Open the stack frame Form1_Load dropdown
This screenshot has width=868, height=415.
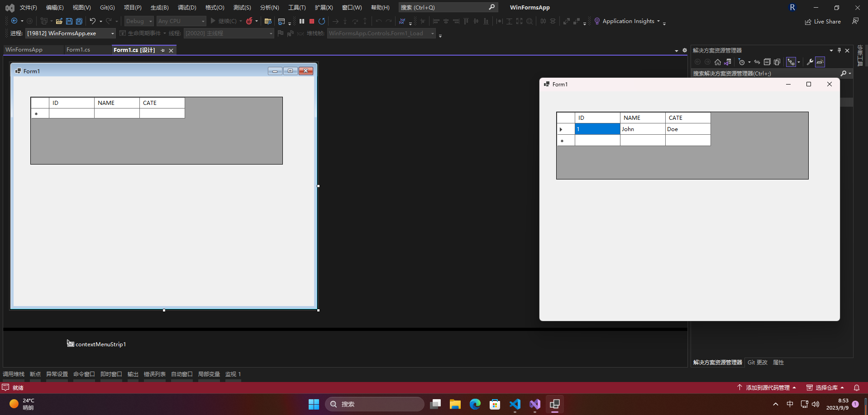pyautogui.click(x=381, y=33)
